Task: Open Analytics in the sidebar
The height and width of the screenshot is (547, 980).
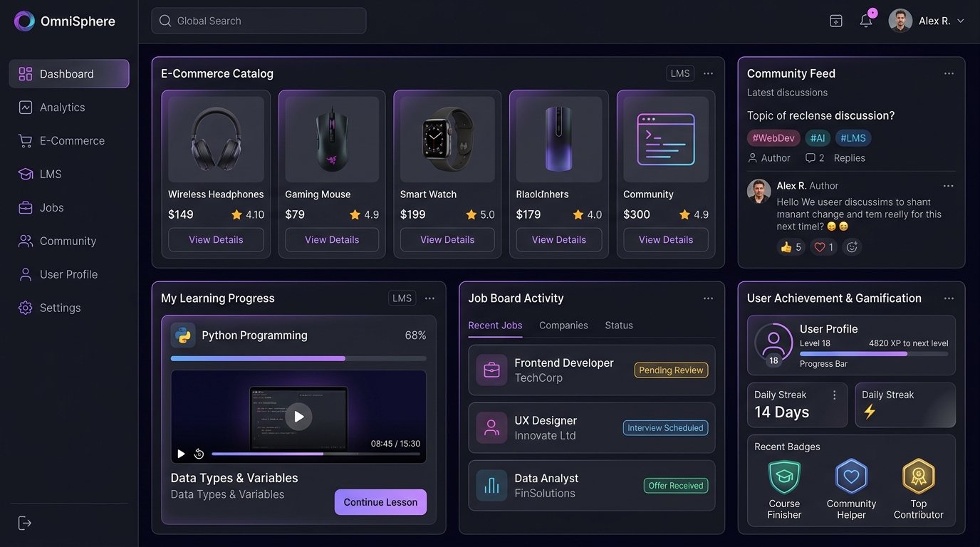Action: (x=69, y=108)
